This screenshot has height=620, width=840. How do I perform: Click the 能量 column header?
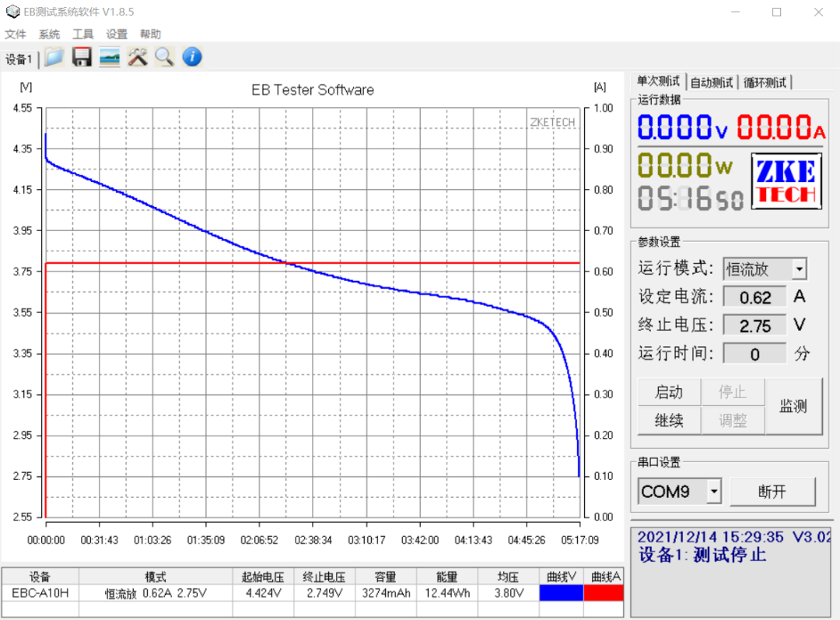click(446, 576)
